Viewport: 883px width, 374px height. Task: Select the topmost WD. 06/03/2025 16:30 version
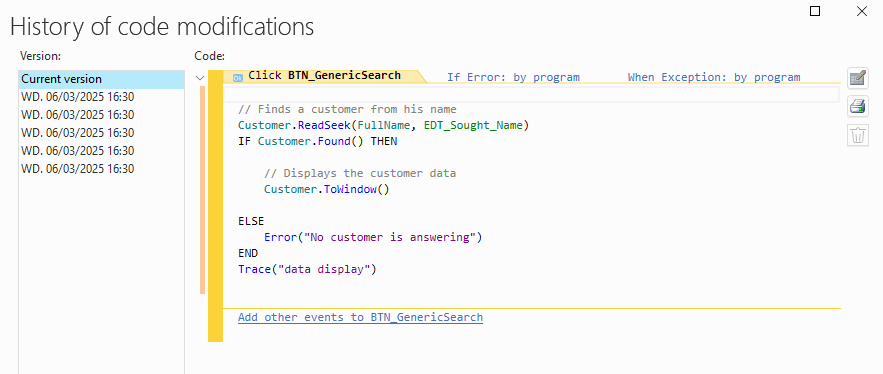click(101, 97)
